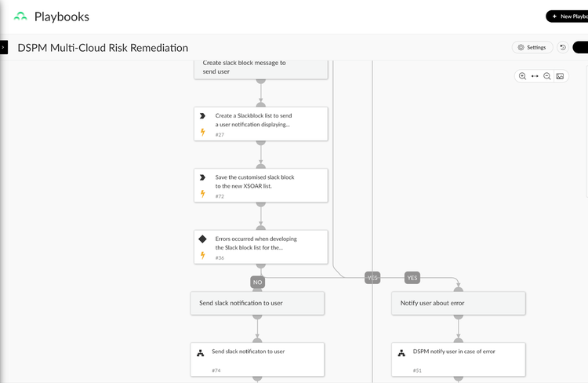
Task: Zoom out of the playbook canvas
Action: pos(547,76)
